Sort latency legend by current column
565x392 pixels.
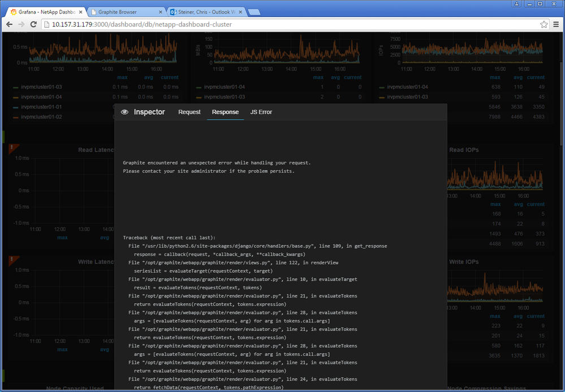click(x=170, y=77)
